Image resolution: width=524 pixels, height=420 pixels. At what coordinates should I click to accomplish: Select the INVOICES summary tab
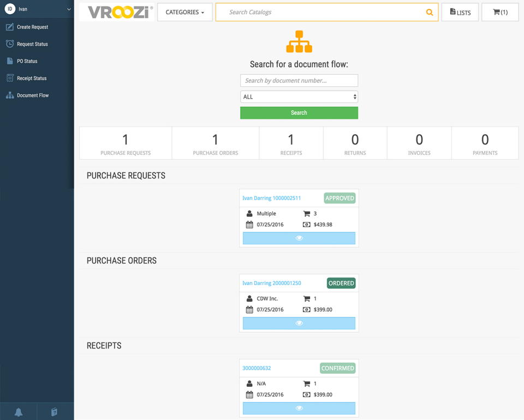(419, 143)
